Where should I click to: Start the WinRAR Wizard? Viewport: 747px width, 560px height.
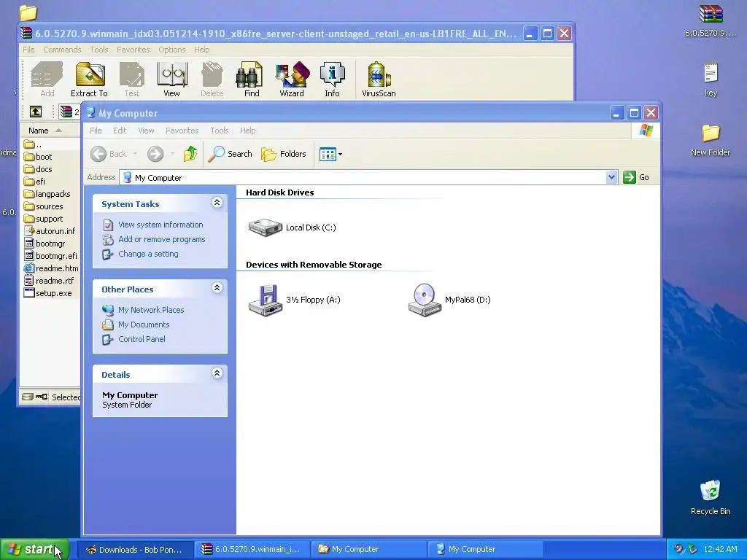[x=292, y=80]
